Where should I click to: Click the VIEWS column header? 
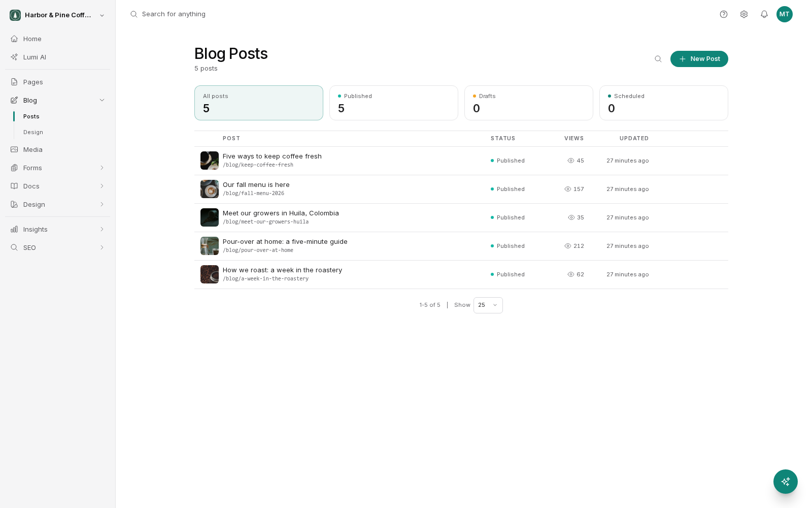(x=574, y=138)
